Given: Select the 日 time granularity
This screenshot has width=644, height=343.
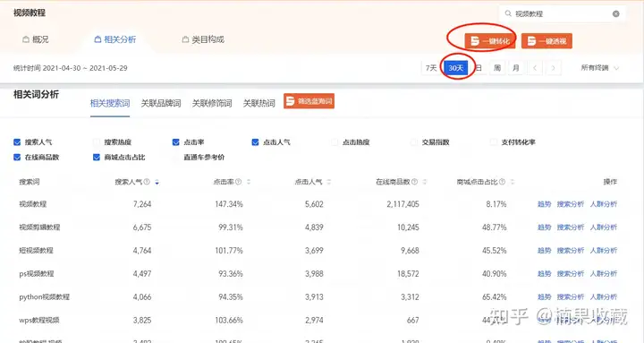Looking at the screenshot, I should 479,68.
